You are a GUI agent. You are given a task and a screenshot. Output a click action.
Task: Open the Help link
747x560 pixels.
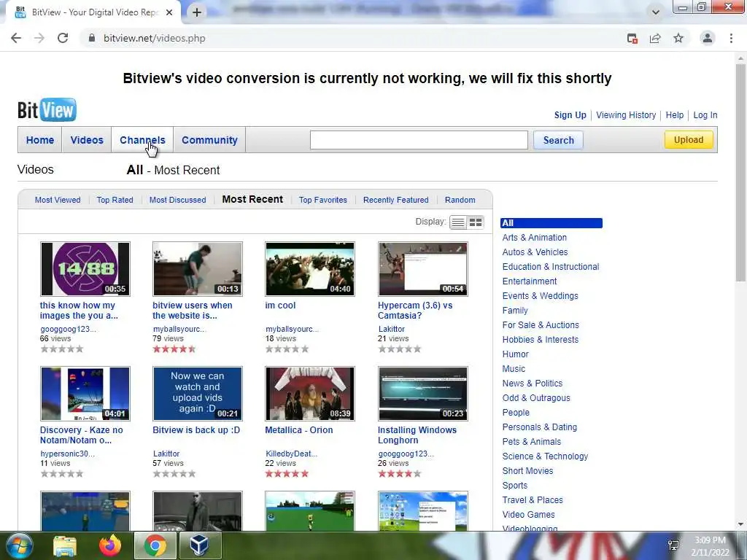675,114
